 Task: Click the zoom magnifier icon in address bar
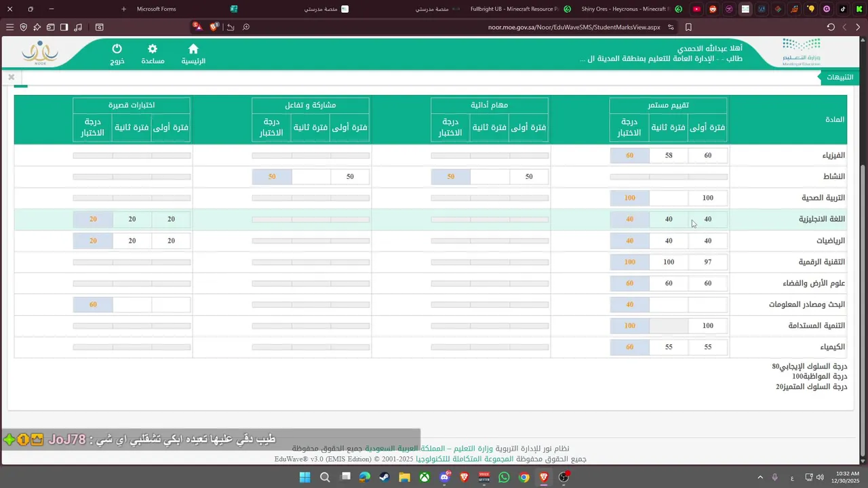point(246,27)
